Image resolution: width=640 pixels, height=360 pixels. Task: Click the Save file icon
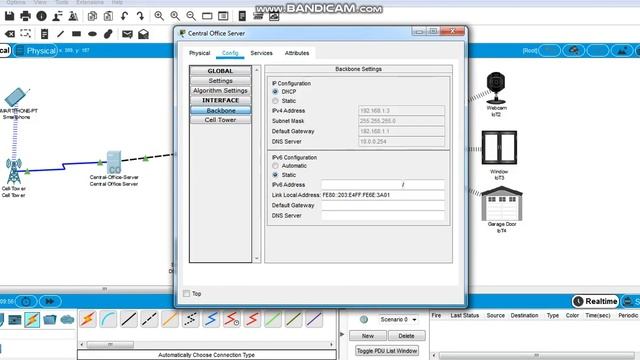coord(9,16)
